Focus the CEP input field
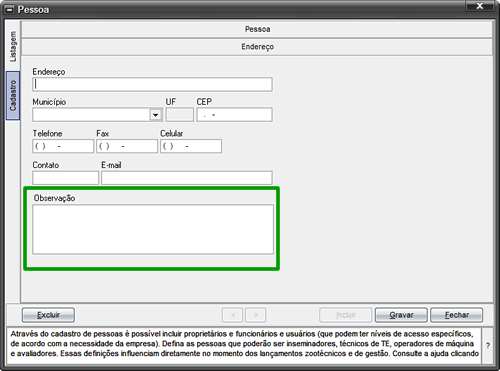500x371 pixels. (x=234, y=115)
